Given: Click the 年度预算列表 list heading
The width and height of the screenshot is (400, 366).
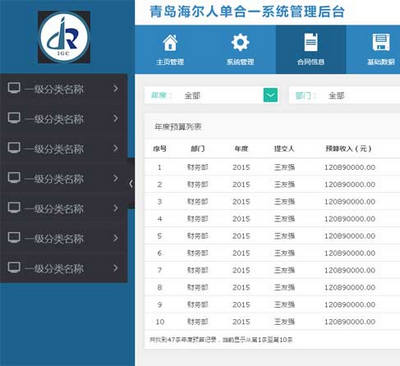Looking at the screenshot, I should tap(178, 127).
